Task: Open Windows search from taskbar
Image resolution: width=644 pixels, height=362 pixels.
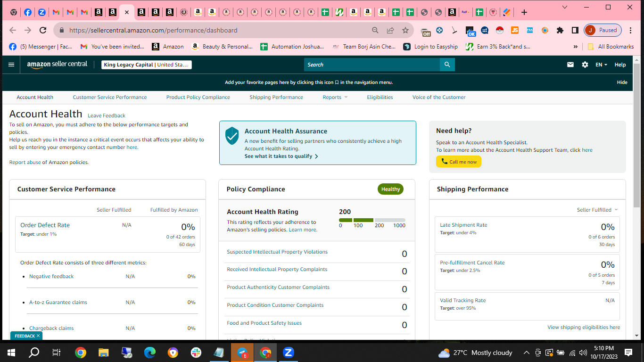Action: pyautogui.click(x=34, y=352)
